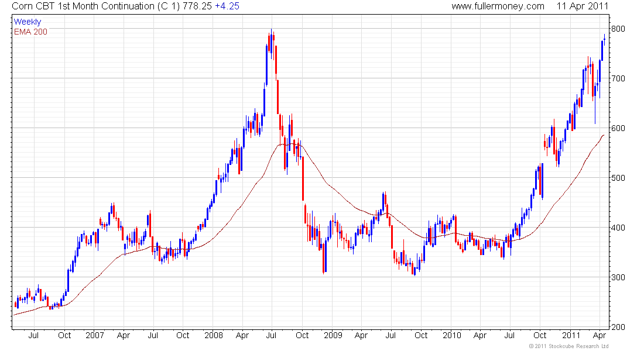Click the 2011 year label on time axis
This screenshot has width=644, height=351.
click(x=571, y=335)
